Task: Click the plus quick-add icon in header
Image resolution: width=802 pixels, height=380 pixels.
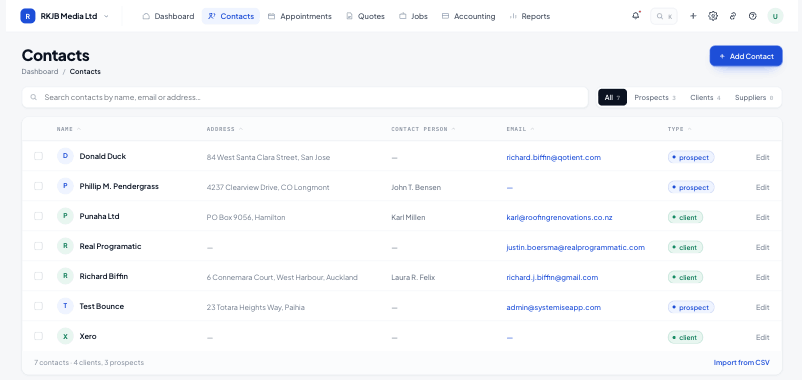Action: coord(693,16)
